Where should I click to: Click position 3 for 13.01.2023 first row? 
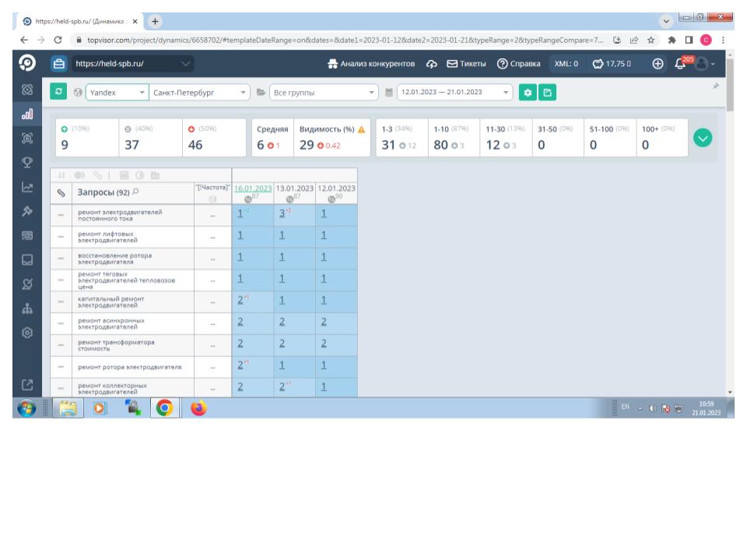tap(282, 214)
